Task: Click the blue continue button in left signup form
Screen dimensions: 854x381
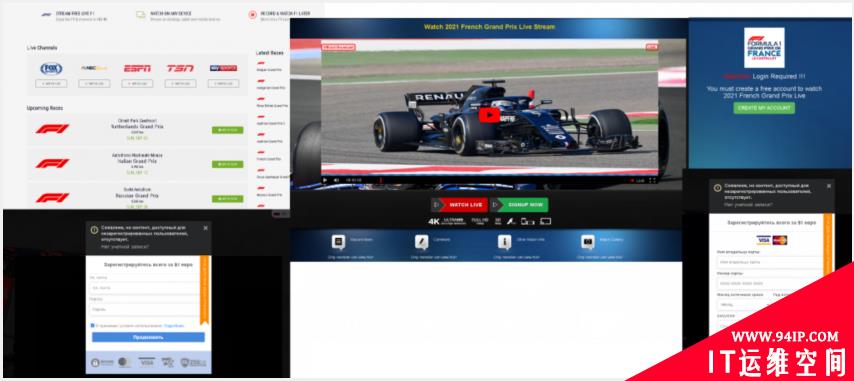Action: [148, 337]
